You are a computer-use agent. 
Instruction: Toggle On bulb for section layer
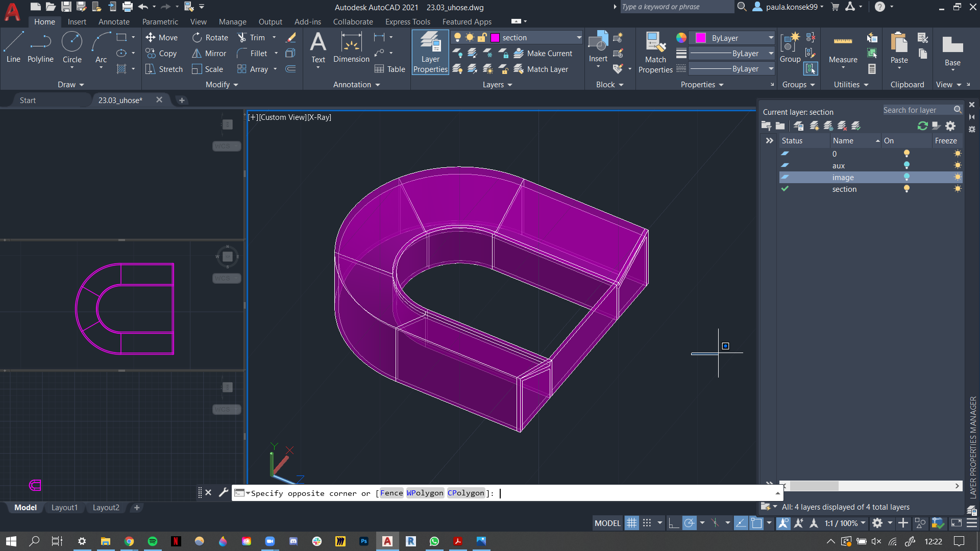906,189
